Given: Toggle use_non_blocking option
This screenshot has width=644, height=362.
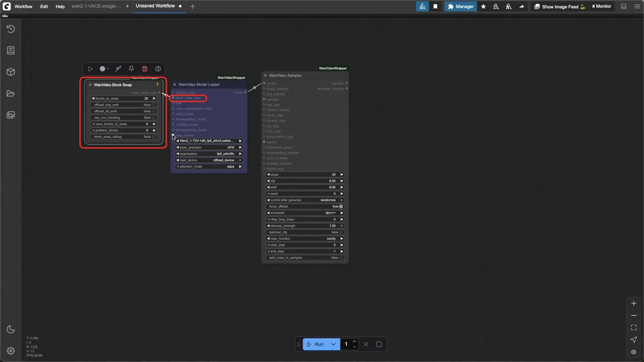Looking at the screenshot, I should pyautogui.click(x=123, y=118).
